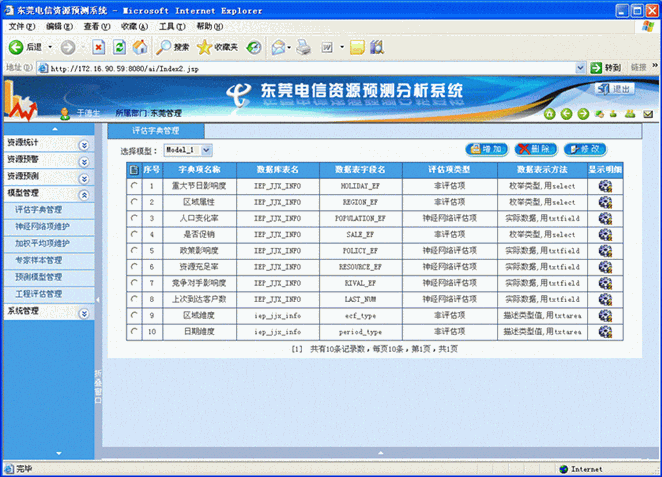
Task: Click the IE Back button
Action: click(x=25, y=47)
